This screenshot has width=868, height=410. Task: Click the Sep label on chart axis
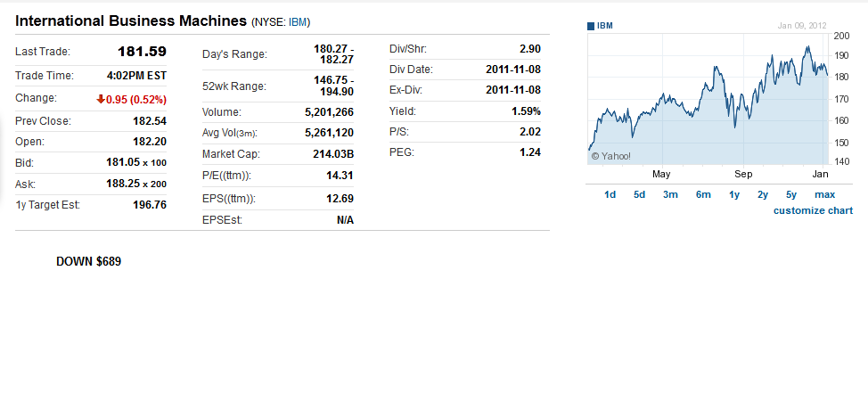(743, 175)
